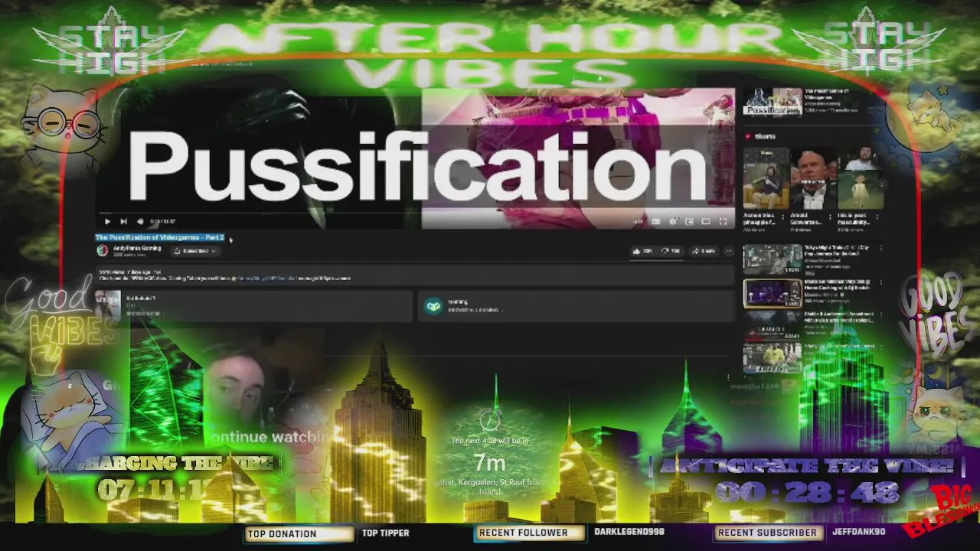This screenshot has width=980, height=551.
Task: Open options menu for the third Short
Action: tap(878, 218)
